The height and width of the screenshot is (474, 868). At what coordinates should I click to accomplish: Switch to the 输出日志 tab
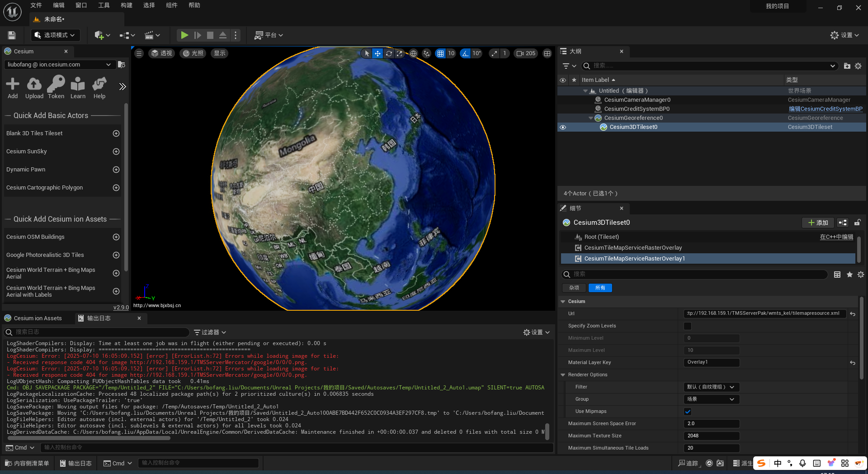tap(99, 318)
